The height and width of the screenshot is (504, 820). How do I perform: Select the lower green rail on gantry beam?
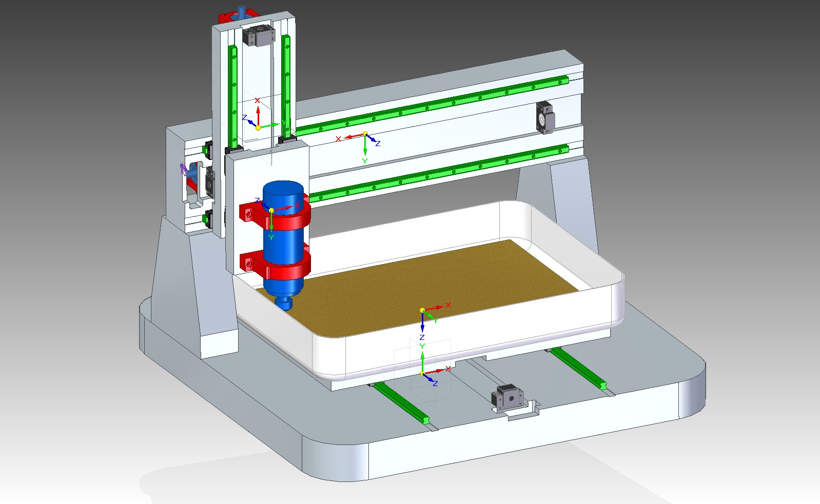[439, 173]
